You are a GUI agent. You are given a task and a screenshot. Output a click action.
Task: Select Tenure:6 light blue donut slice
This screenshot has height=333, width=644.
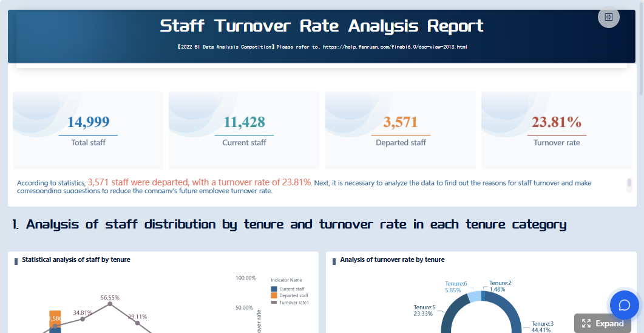click(x=473, y=297)
